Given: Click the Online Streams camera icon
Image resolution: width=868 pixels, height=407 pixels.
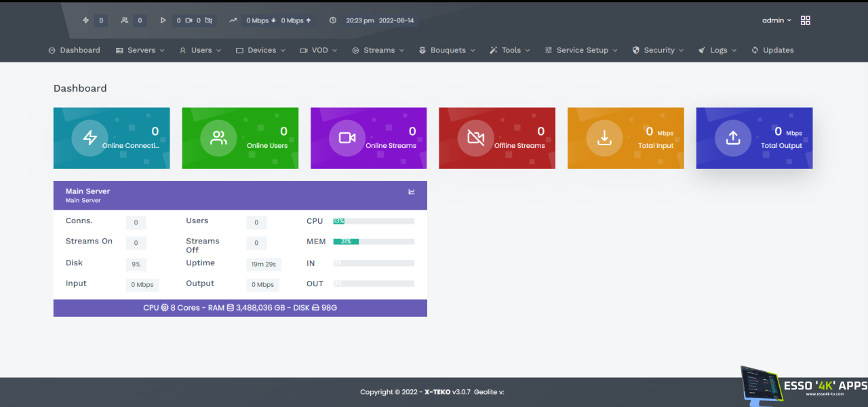Looking at the screenshot, I should tap(347, 138).
